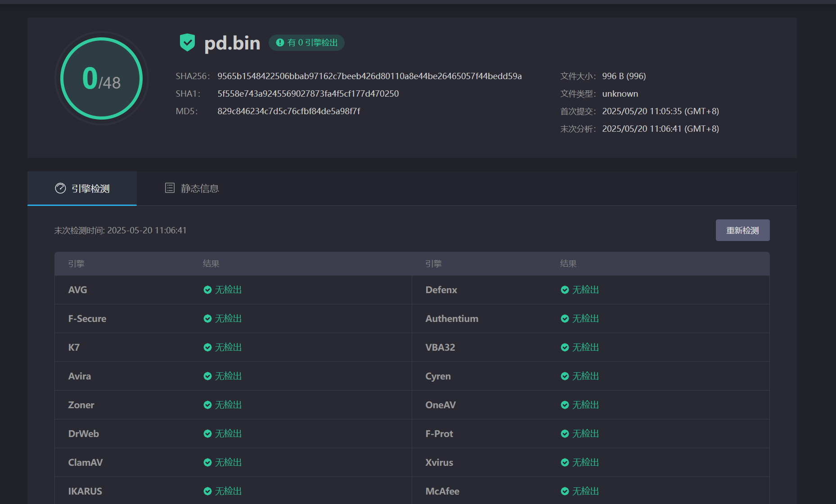Click the green check icon in the K7 row

tap(207, 348)
